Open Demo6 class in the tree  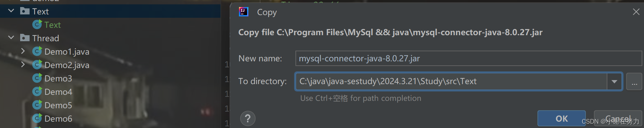[x=58, y=119]
